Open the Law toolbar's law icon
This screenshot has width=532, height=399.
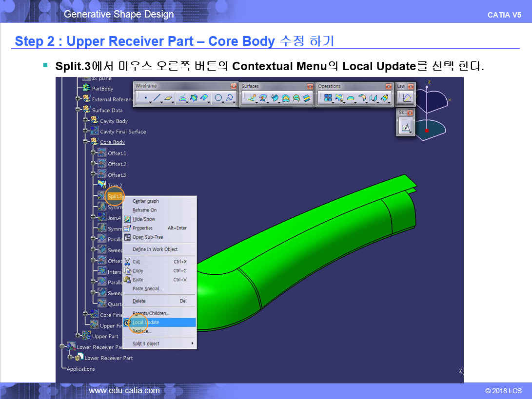(x=407, y=98)
